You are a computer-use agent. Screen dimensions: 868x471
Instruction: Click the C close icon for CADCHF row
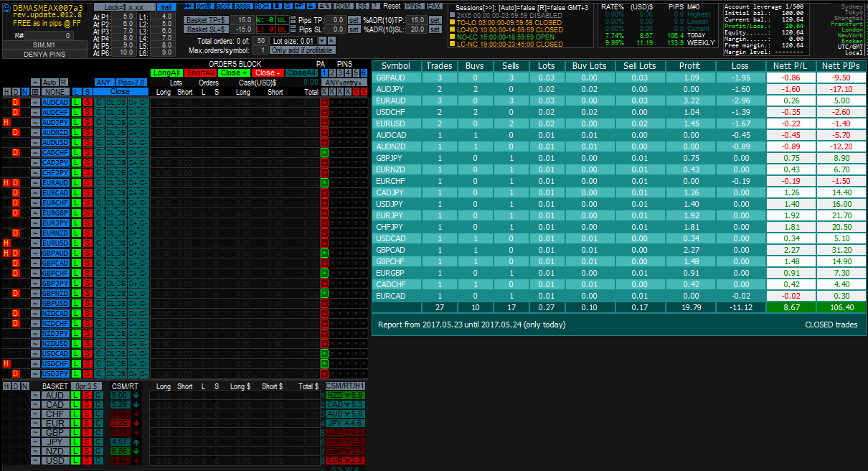tap(98, 153)
